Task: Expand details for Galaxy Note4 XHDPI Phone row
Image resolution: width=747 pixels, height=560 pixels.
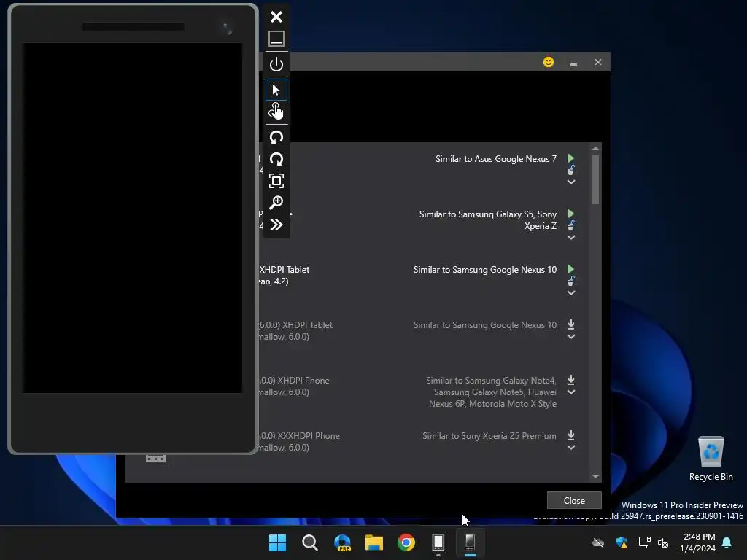Action: 571,392
